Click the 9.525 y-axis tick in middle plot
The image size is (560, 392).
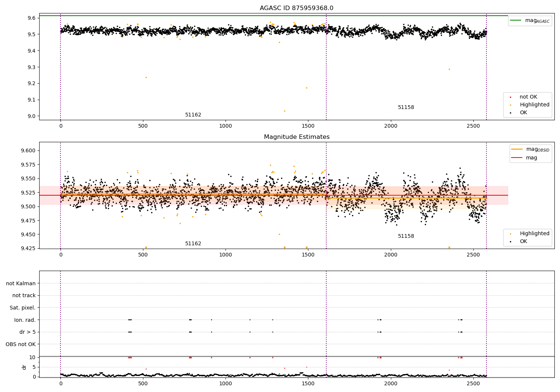pyautogui.click(x=28, y=193)
